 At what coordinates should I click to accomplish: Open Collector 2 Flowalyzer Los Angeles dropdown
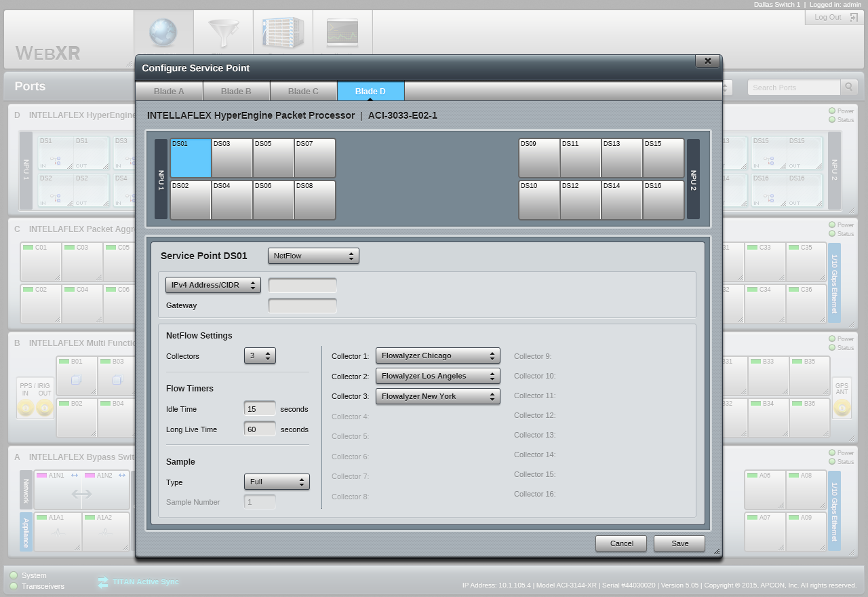[437, 376]
